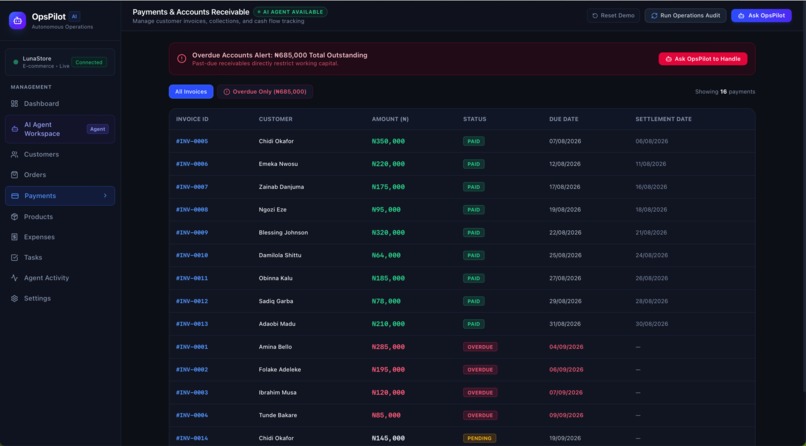Click the Agent Activity pulse icon

tap(14, 278)
